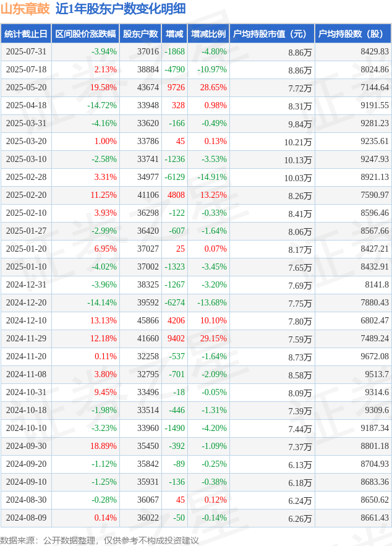Image resolution: width=392 pixels, height=546 pixels.
Task: Select the 2024-12-20 date row
Action: click(196, 302)
